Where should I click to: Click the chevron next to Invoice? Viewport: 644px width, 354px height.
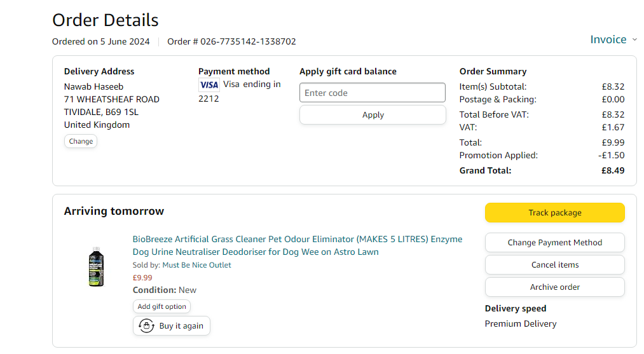click(634, 40)
